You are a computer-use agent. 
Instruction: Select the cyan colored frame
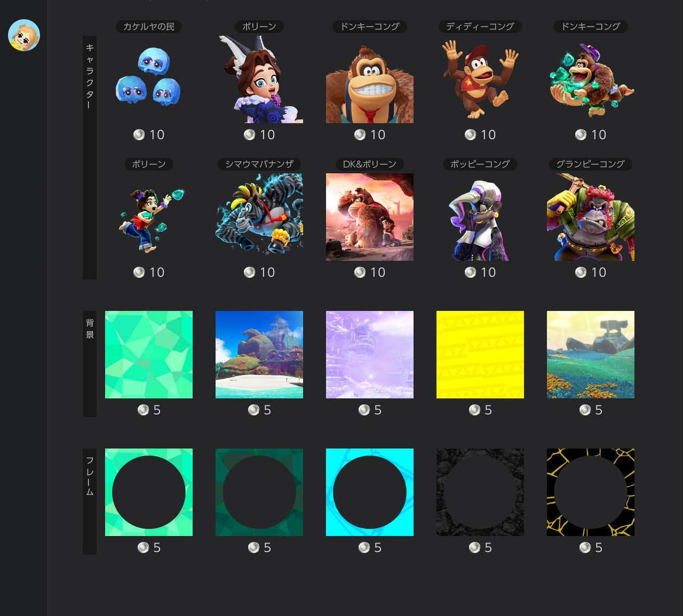(x=370, y=492)
